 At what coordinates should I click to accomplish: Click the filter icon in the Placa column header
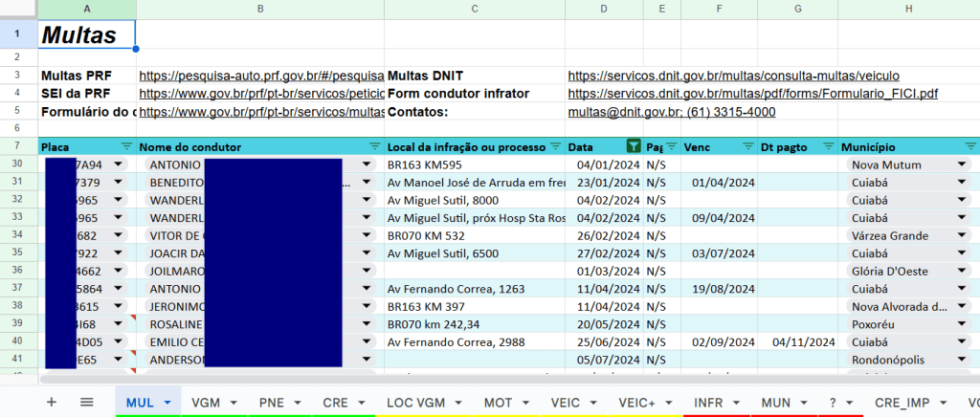tap(126, 147)
